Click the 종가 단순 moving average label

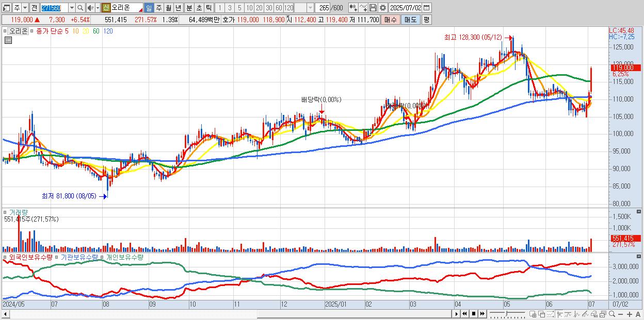click(50, 31)
